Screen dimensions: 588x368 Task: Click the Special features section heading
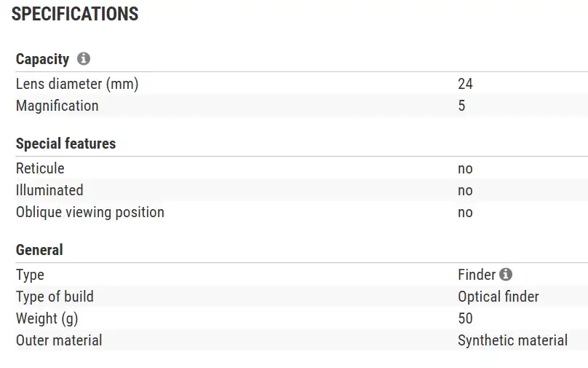point(65,144)
